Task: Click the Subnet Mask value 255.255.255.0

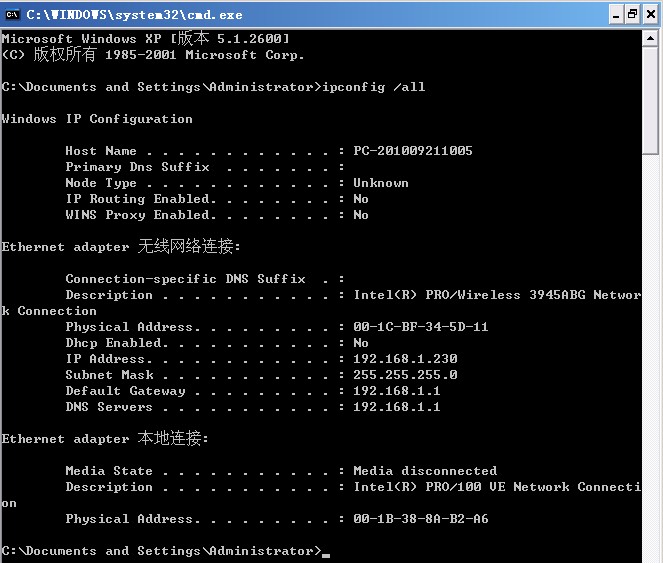Action: point(405,375)
